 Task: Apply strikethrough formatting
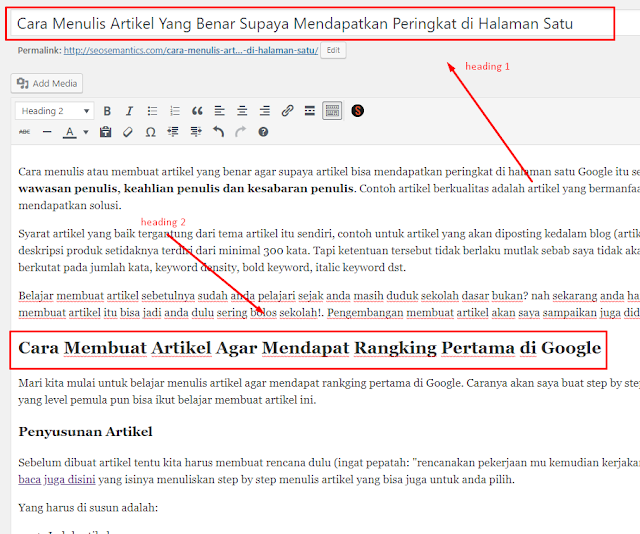point(24,132)
